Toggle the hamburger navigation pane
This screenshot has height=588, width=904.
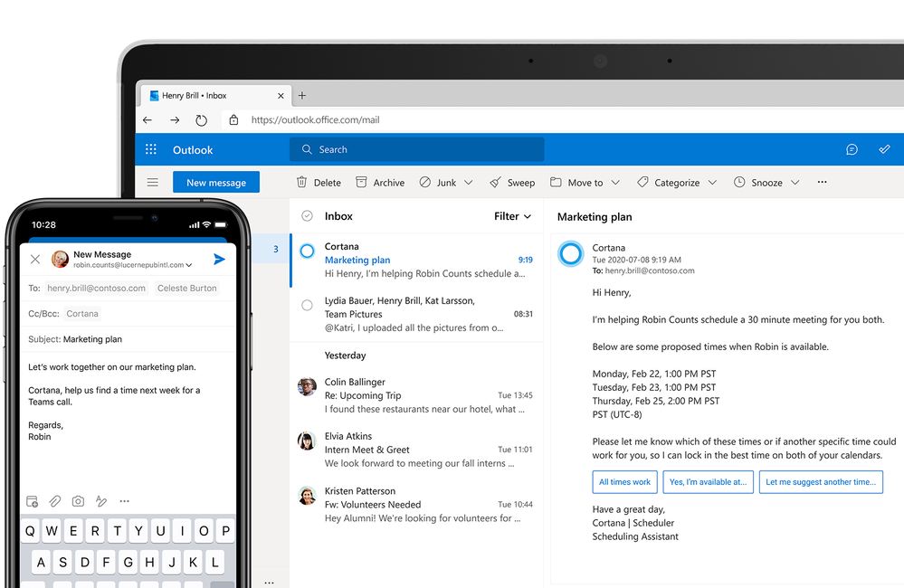click(153, 182)
